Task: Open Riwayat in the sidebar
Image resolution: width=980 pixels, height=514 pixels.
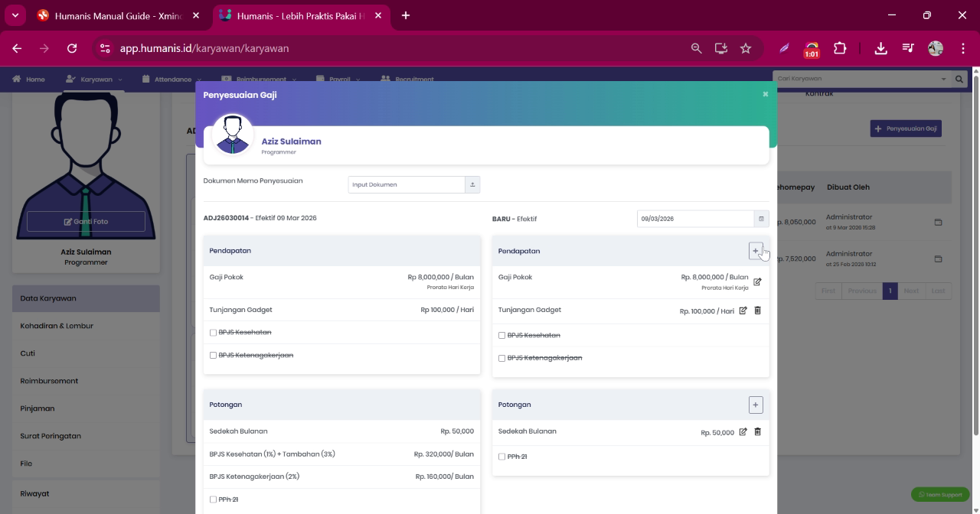Action: (x=86, y=494)
